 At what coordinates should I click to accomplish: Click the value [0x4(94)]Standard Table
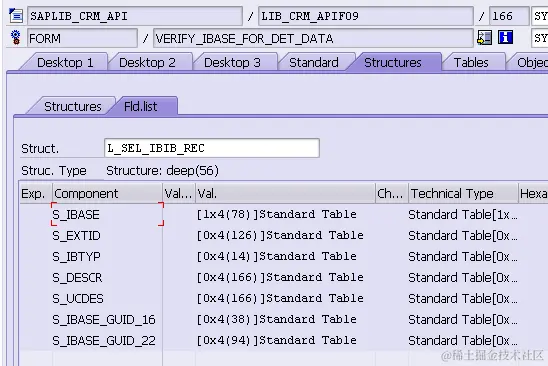(276, 340)
